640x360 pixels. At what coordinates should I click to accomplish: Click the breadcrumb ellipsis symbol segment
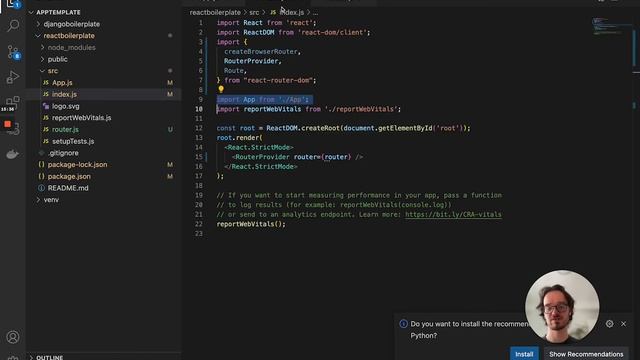(316, 13)
